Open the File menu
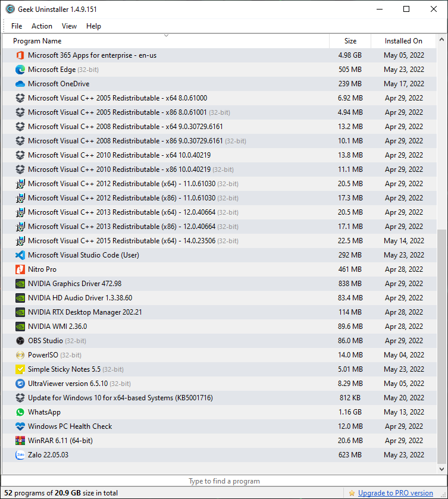The image size is (448, 499). tap(17, 26)
